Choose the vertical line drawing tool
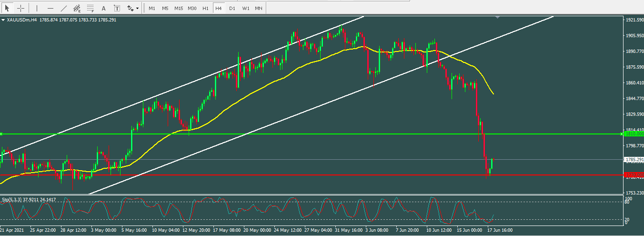 tap(37, 8)
